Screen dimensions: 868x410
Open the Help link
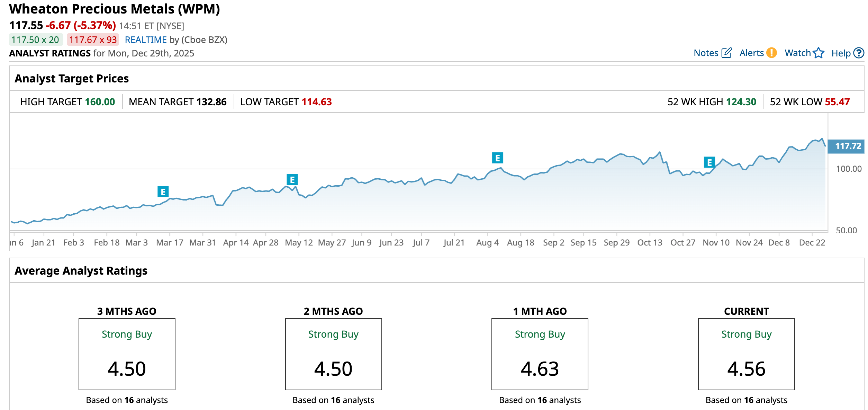coord(841,53)
